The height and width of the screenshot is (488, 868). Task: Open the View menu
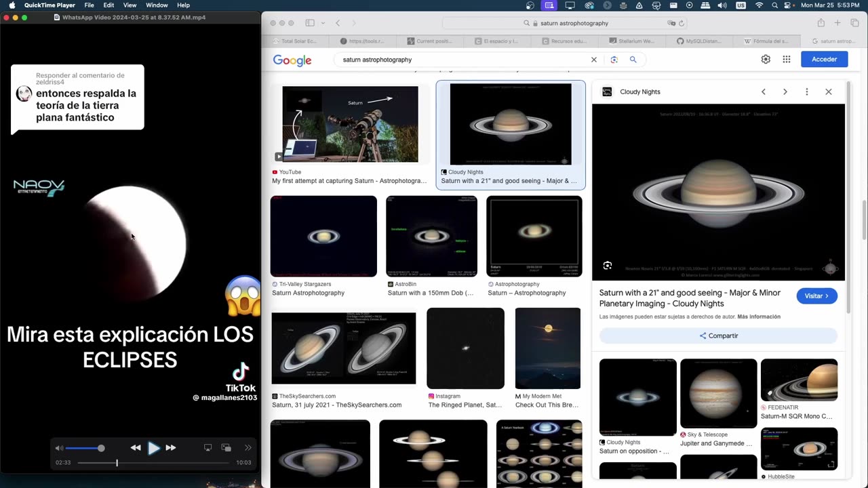tap(130, 5)
